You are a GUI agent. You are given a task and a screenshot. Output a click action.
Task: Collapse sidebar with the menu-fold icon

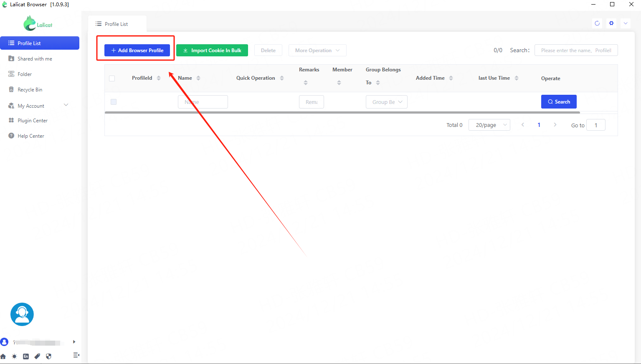tap(76, 355)
